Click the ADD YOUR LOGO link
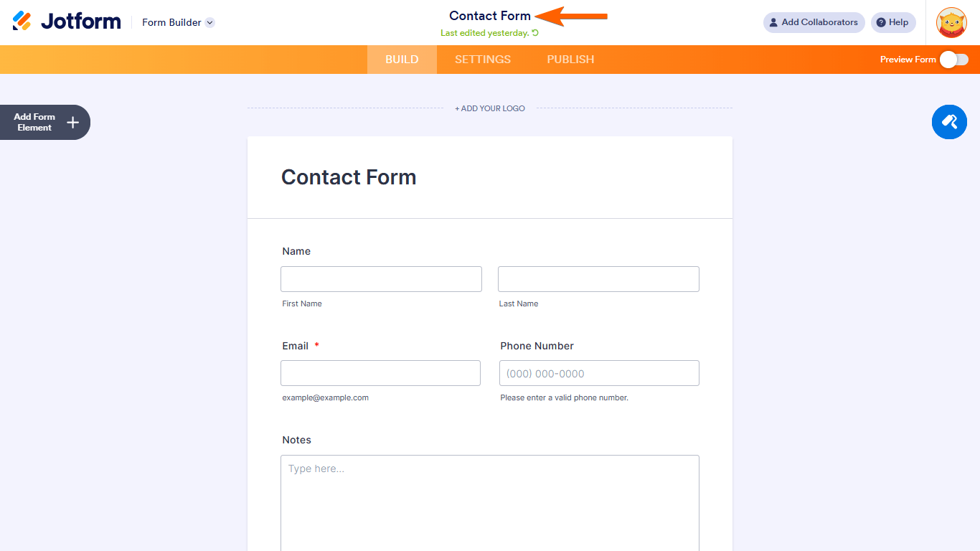Image resolution: width=980 pixels, height=551 pixels. pyautogui.click(x=490, y=108)
